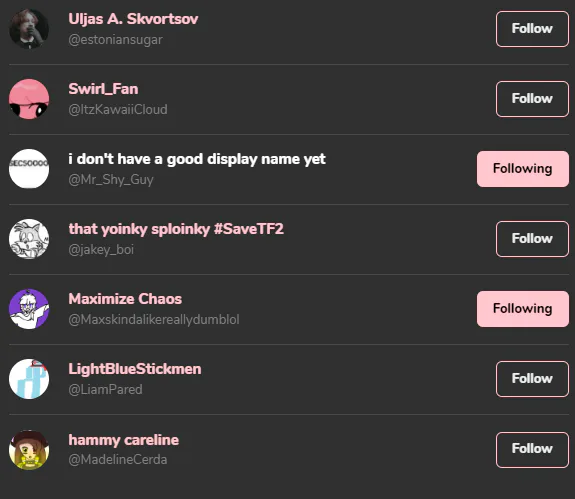
Task: Open Uljas A. Skvortsov's profile avatar
Action: click(29, 29)
